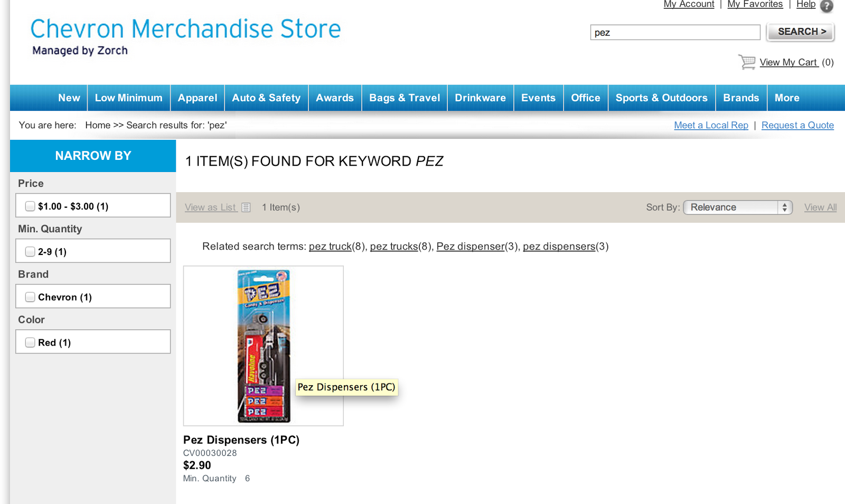Check the $1.00 - $3.00 price filter
The width and height of the screenshot is (845, 504).
[x=31, y=206]
